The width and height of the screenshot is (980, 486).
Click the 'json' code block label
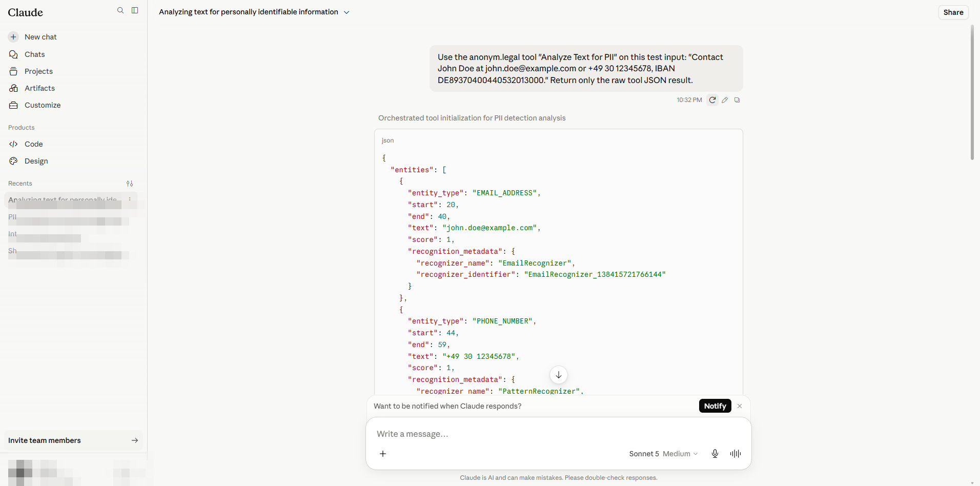point(388,140)
